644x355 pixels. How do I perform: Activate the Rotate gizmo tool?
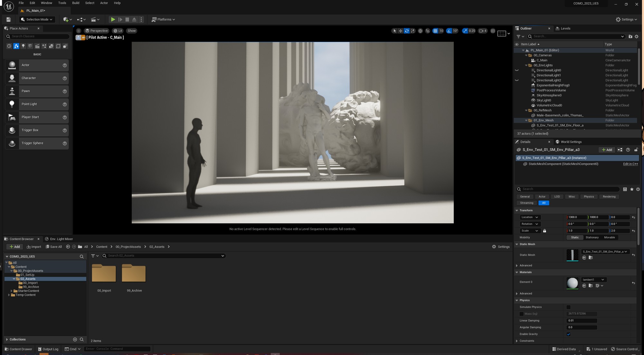point(407,31)
